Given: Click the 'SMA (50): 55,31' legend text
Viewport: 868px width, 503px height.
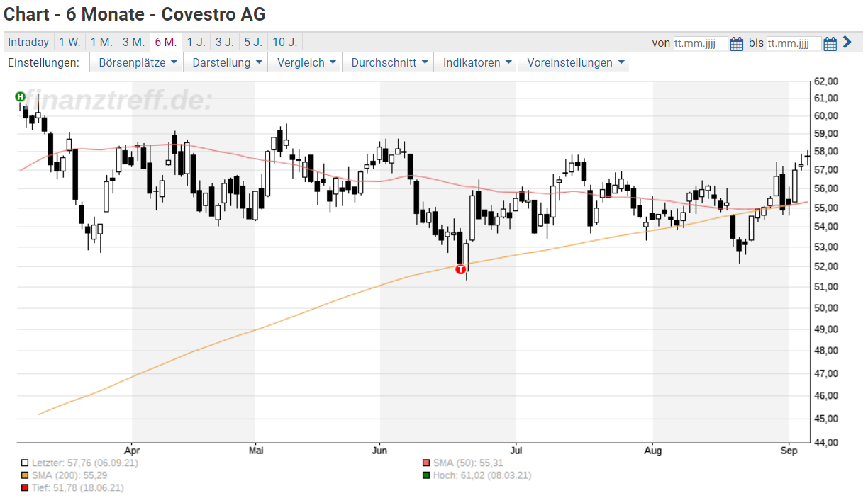Looking at the screenshot, I should point(468,463).
